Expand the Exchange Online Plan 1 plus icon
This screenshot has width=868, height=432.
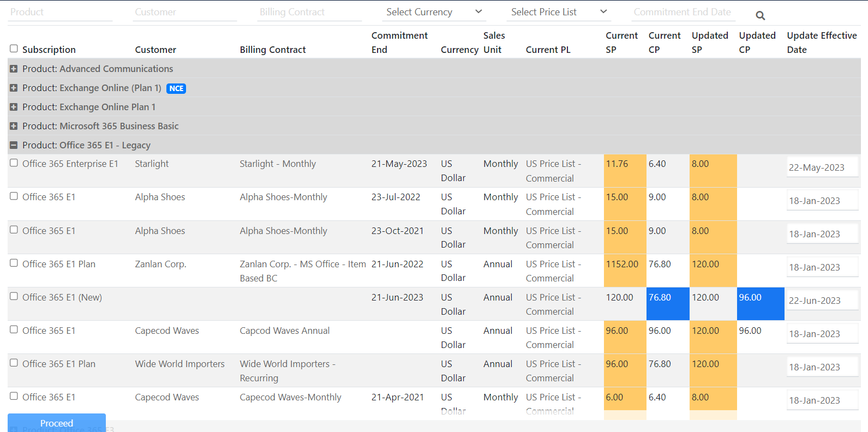click(14, 107)
